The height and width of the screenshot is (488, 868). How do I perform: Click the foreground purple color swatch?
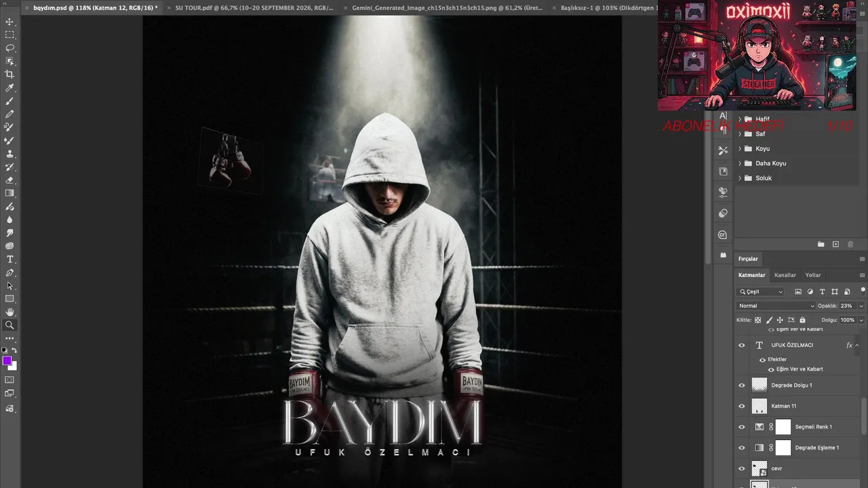tap(7, 361)
